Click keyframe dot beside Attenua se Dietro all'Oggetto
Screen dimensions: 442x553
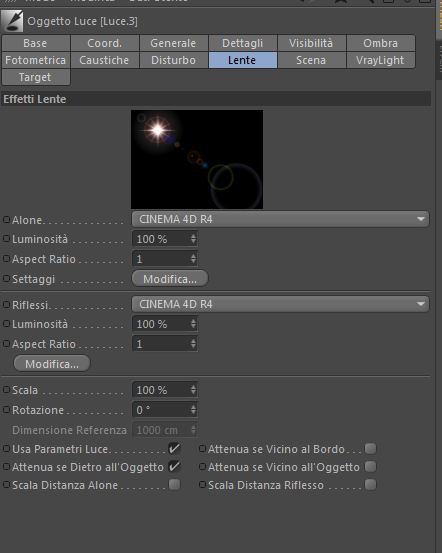[6, 467]
